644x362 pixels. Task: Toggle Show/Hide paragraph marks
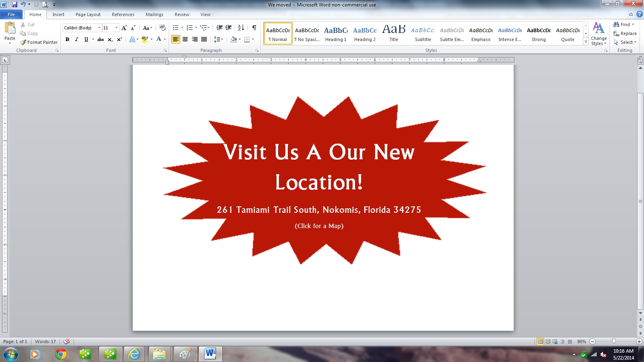(x=254, y=28)
